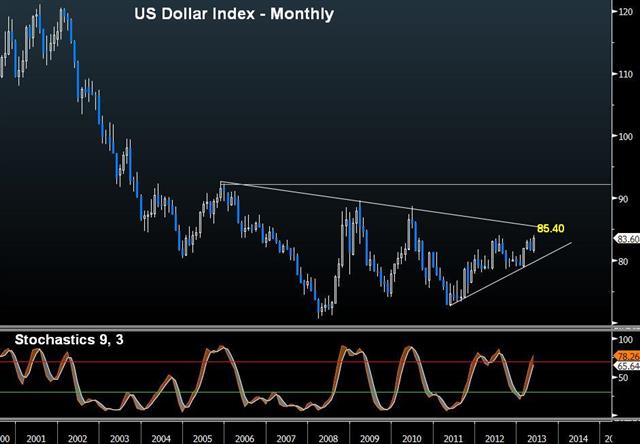
Task: Select the 2014 year label on time axis
Action: tap(578, 439)
